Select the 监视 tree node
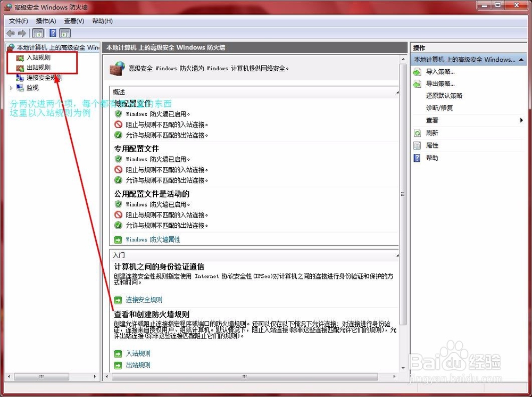The height and width of the screenshot is (397, 532). click(32, 88)
